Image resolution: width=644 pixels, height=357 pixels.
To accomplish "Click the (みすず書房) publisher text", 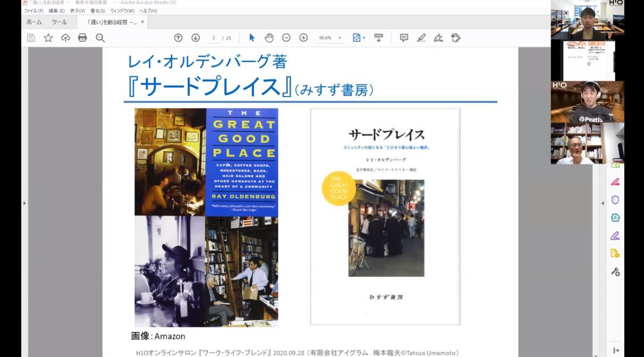I will [x=334, y=90].
